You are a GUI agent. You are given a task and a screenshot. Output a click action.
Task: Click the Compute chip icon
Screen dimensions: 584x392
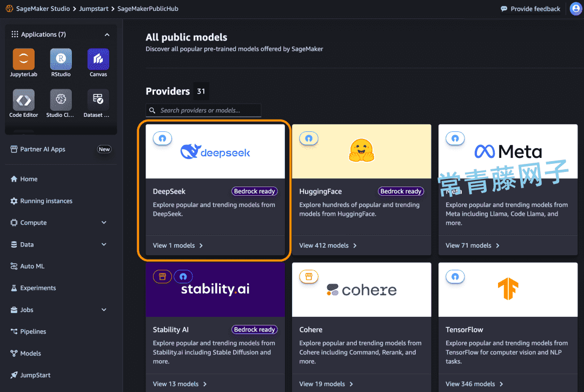click(14, 223)
